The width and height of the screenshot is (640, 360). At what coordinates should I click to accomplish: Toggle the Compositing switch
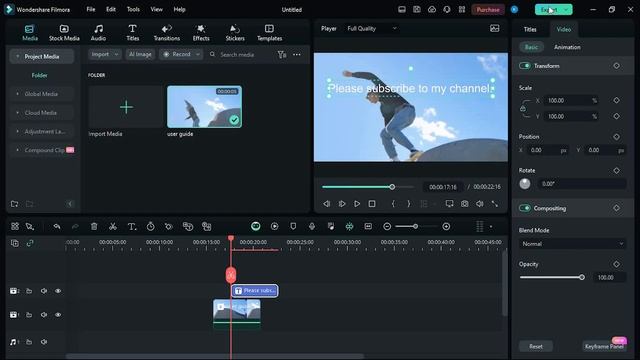coord(525,208)
